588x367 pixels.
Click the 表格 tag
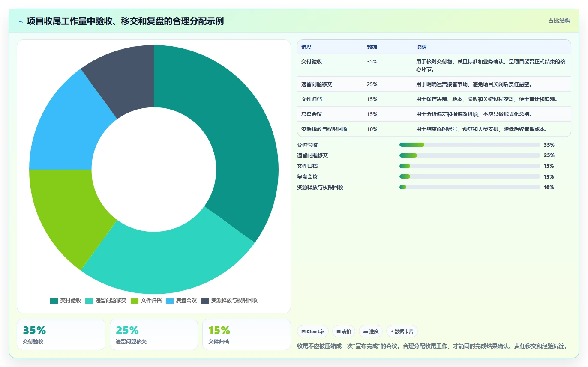[344, 331]
